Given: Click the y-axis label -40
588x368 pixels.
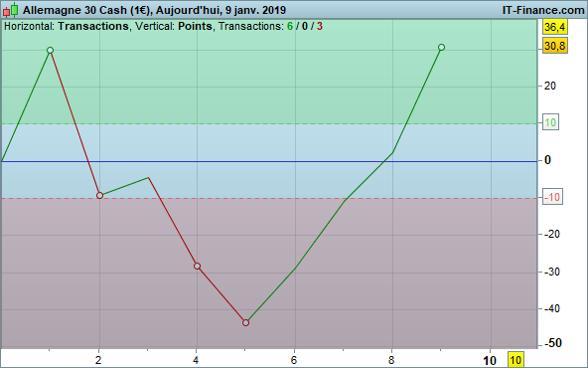Looking at the screenshot, I should coord(552,308).
